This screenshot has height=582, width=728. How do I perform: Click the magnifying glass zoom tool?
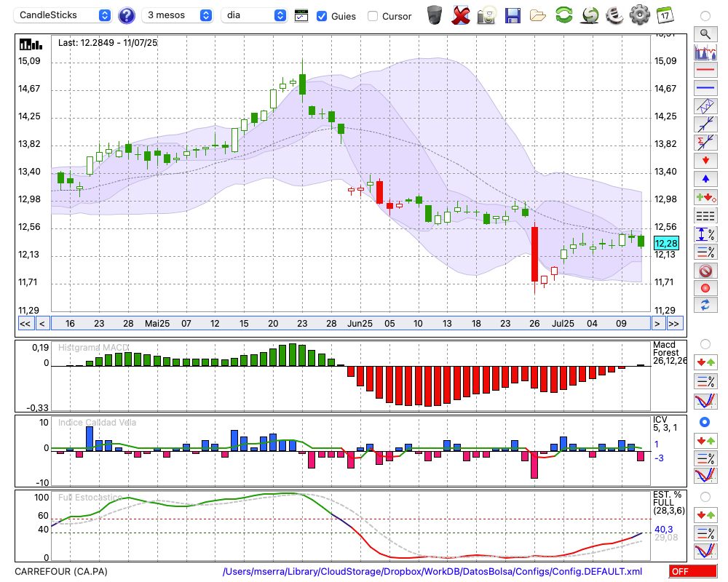(x=705, y=34)
